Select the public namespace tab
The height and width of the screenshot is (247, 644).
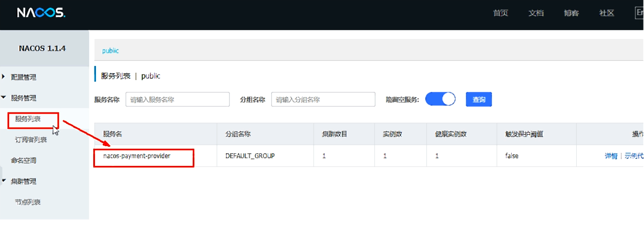pyautogui.click(x=110, y=50)
